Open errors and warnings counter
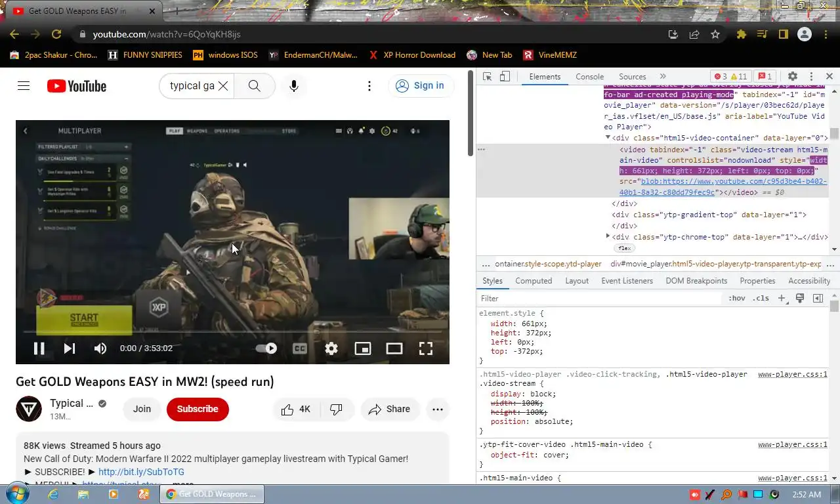 click(x=730, y=77)
